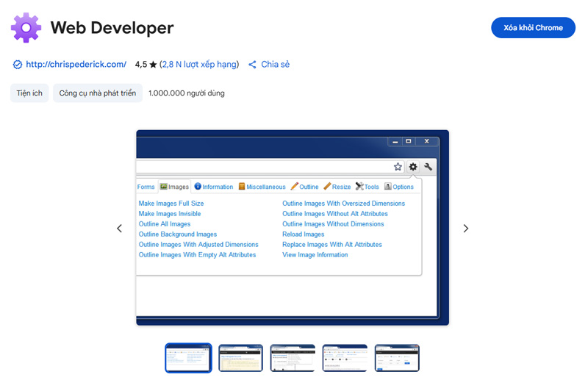Switch to the Outline tab

click(304, 187)
